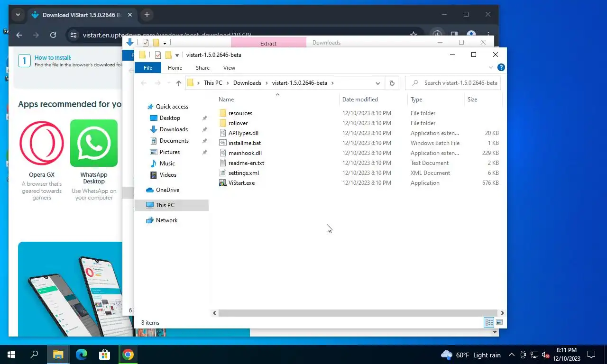
Task: Switch to details view button
Action: (x=489, y=323)
